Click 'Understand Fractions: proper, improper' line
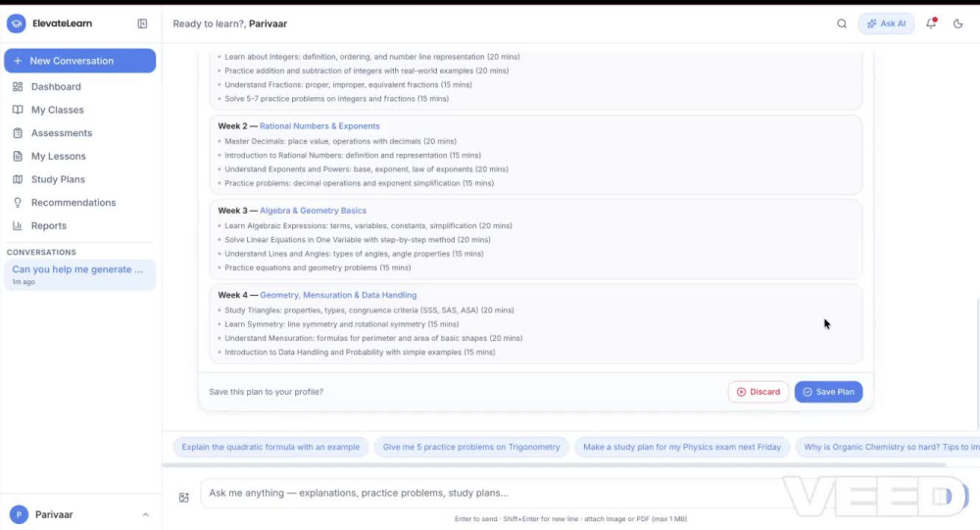The image size is (980, 530). point(348,85)
